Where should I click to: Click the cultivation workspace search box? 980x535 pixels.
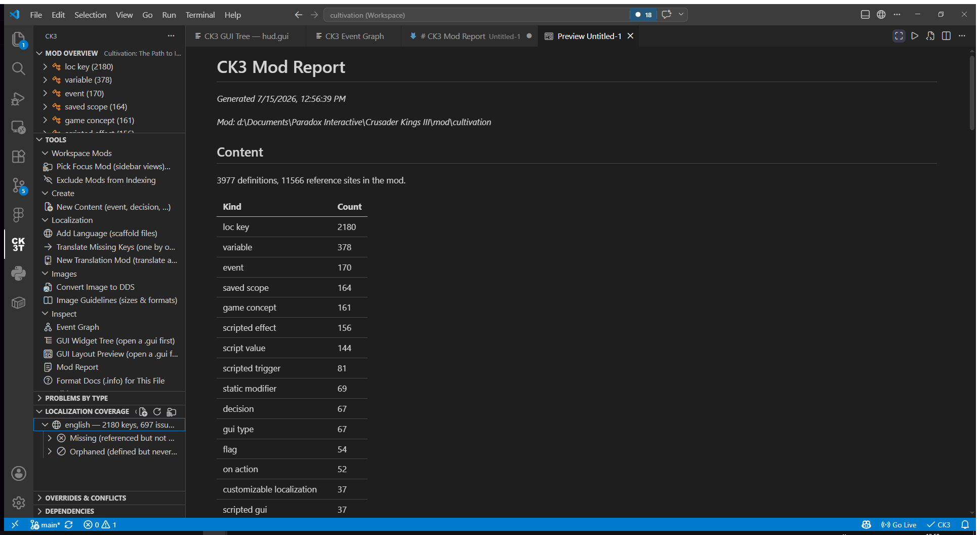click(x=476, y=15)
